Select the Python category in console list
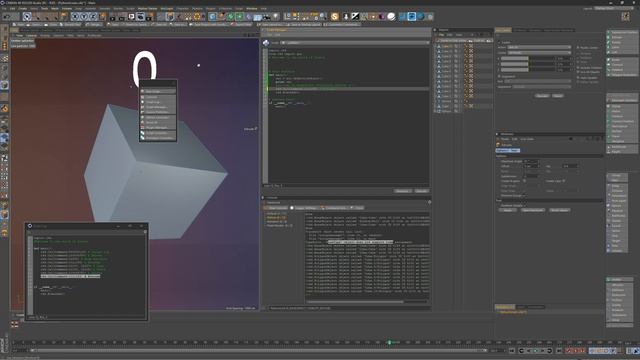 276,218
